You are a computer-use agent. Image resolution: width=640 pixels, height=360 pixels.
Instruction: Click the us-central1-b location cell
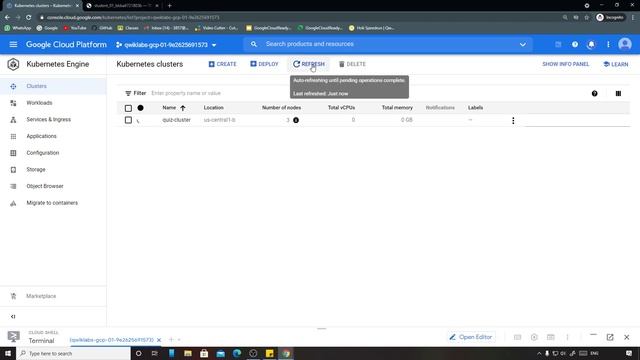click(x=220, y=120)
